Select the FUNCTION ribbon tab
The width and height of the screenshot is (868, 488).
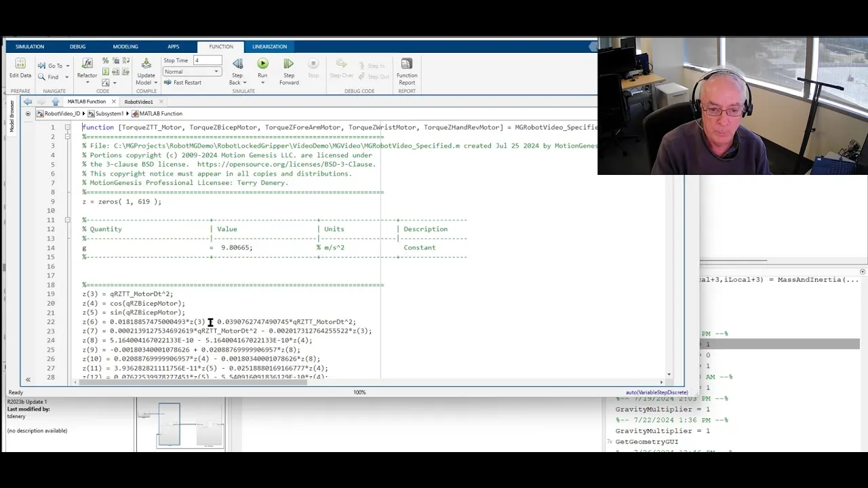click(x=221, y=47)
